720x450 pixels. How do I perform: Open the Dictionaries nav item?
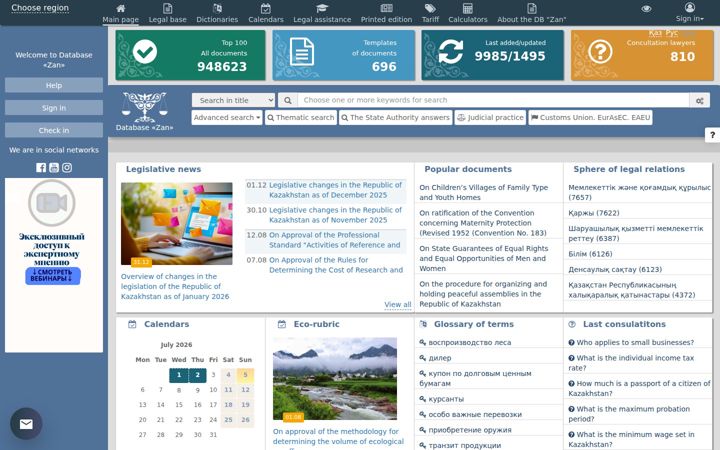click(x=217, y=13)
